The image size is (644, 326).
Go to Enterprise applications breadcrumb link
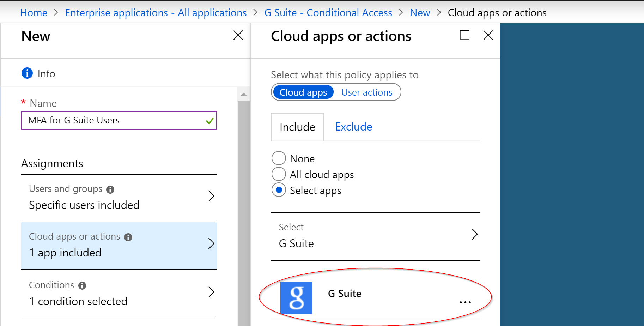click(156, 13)
